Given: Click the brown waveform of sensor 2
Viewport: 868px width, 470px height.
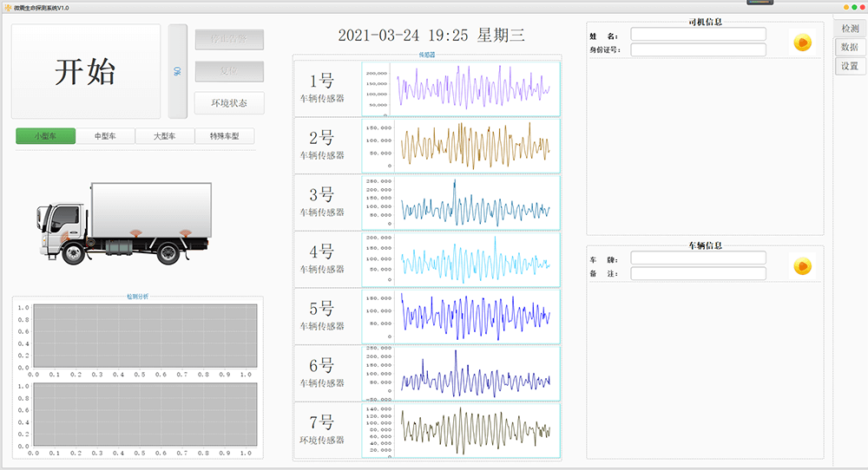Looking at the screenshot, I should (475, 146).
